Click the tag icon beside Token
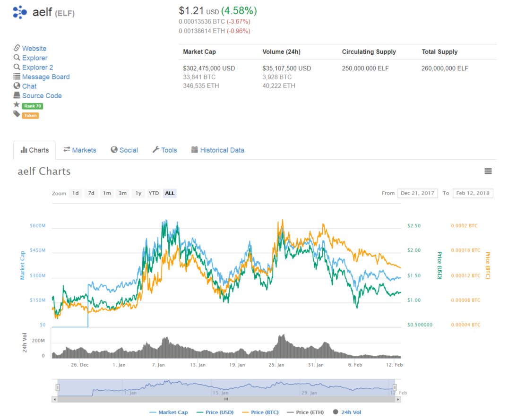Screen dimensions: 508x420 pos(17,114)
